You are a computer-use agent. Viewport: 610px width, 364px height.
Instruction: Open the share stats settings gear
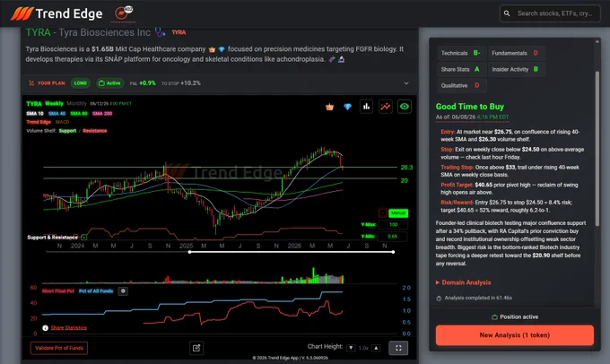(x=123, y=290)
